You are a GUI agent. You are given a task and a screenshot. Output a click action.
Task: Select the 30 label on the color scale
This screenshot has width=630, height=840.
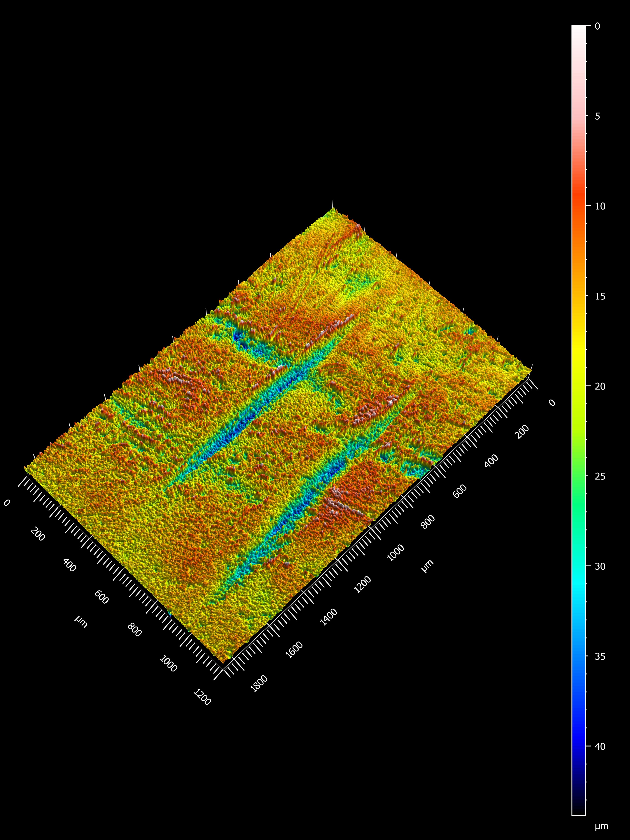tap(600, 566)
